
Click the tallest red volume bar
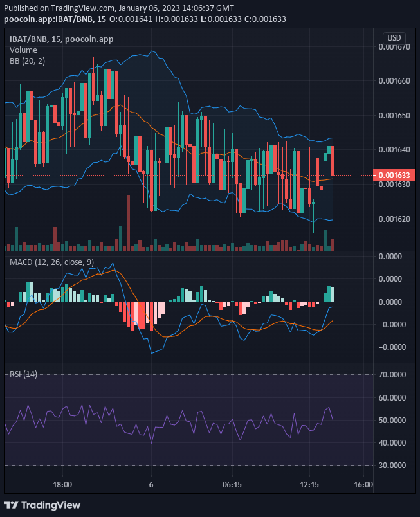[128, 223]
